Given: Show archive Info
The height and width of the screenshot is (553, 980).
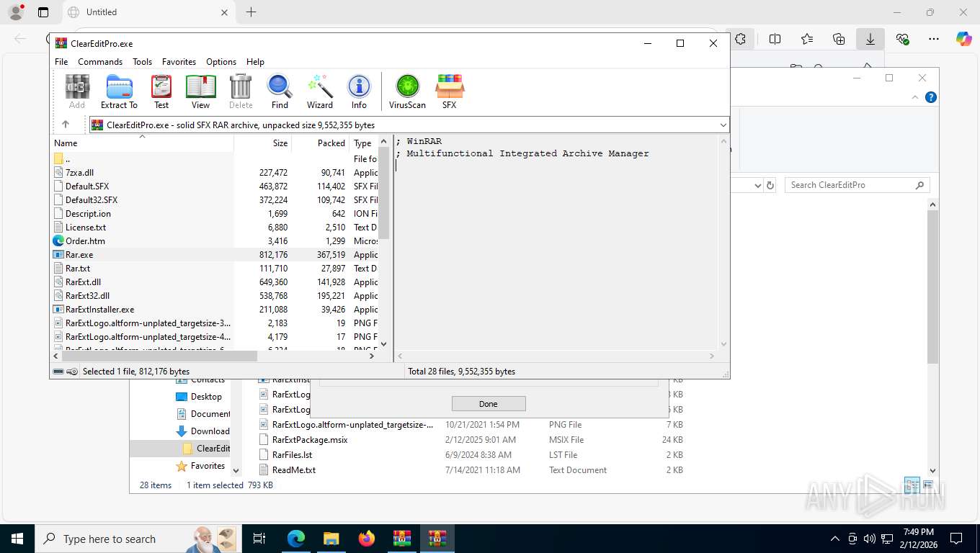Looking at the screenshot, I should point(359,91).
